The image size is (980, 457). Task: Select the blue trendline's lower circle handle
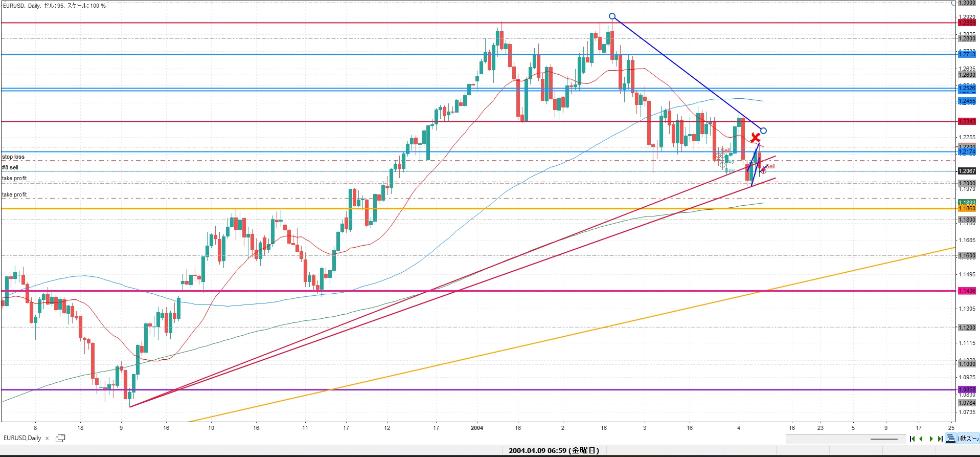tap(763, 130)
